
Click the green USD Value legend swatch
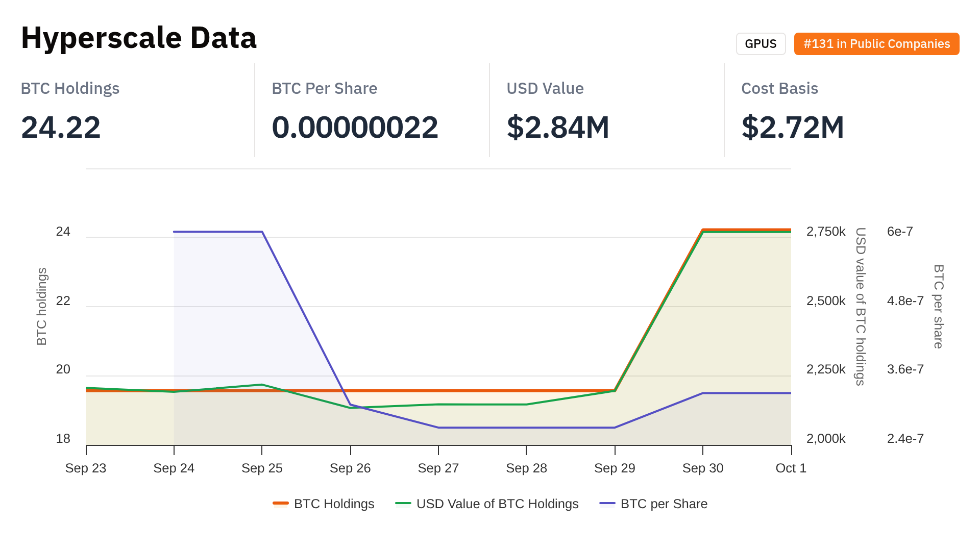pyautogui.click(x=403, y=504)
